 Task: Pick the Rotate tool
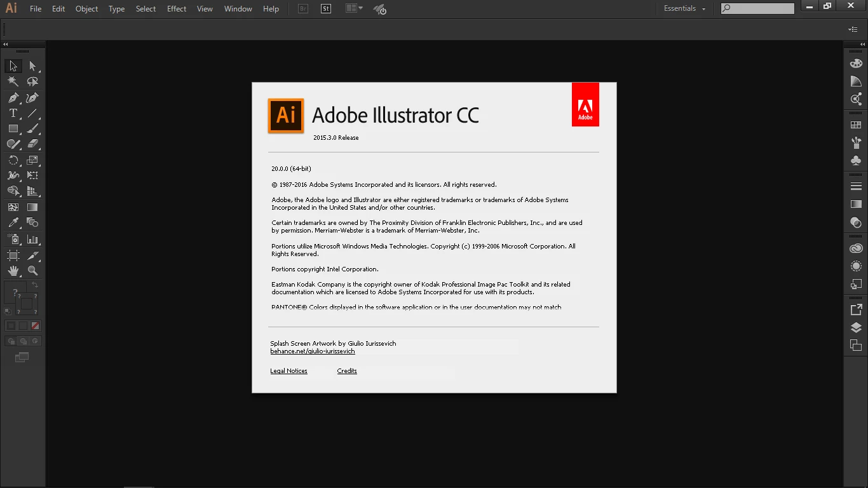[x=13, y=160]
